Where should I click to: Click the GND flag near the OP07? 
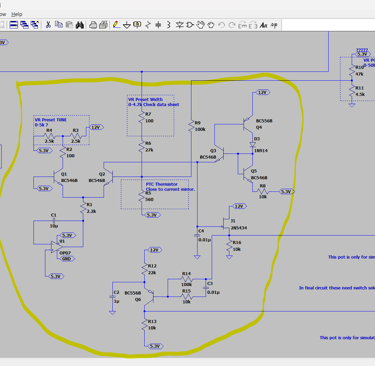coord(67,259)
